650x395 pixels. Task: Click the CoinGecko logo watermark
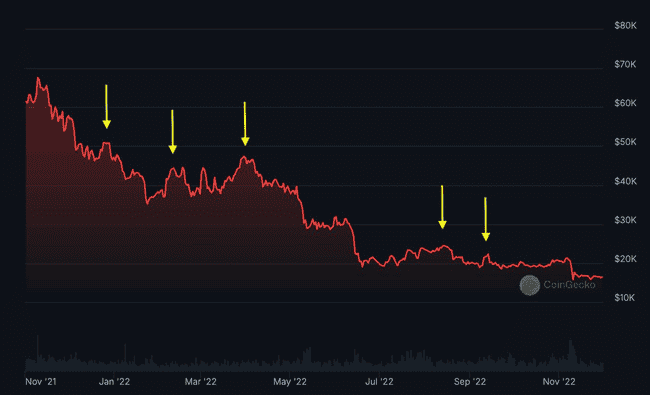[529, 285]
